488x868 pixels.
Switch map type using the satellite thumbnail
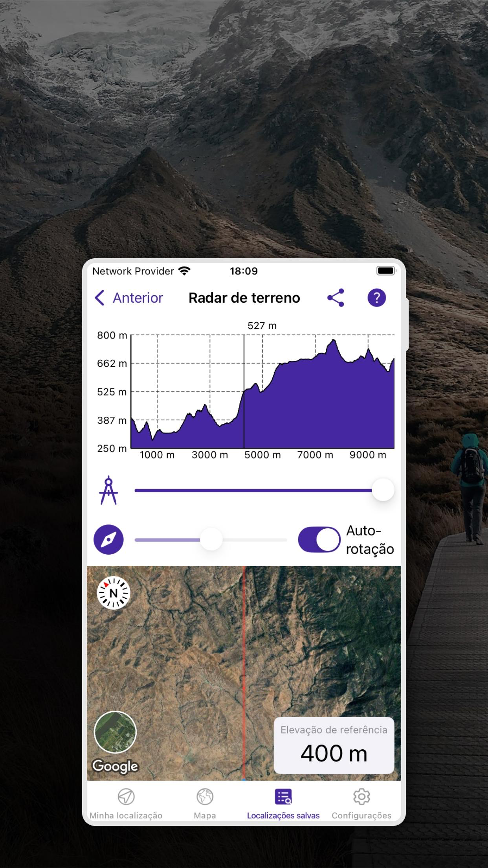(115, 732)
